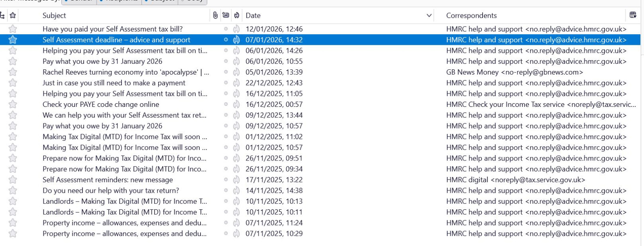Sort by the read status column header icon
This screenshot has height=246, width=644.
[226, 15]
